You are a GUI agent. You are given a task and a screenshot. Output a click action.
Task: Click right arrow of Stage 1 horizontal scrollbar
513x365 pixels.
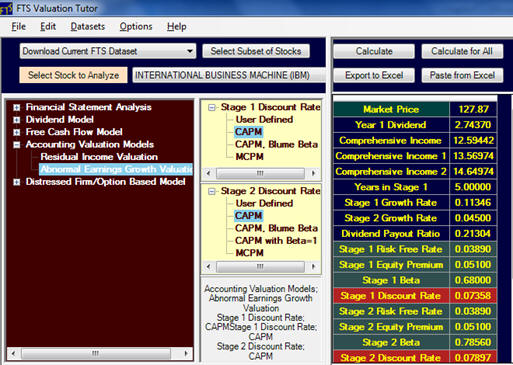click(313, 173)
